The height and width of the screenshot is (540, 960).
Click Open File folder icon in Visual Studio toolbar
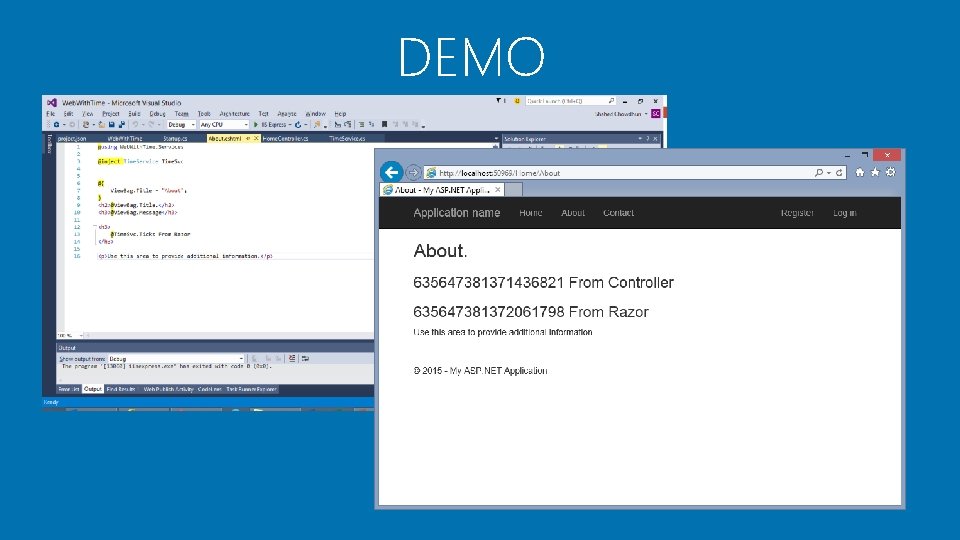(102, 124)
